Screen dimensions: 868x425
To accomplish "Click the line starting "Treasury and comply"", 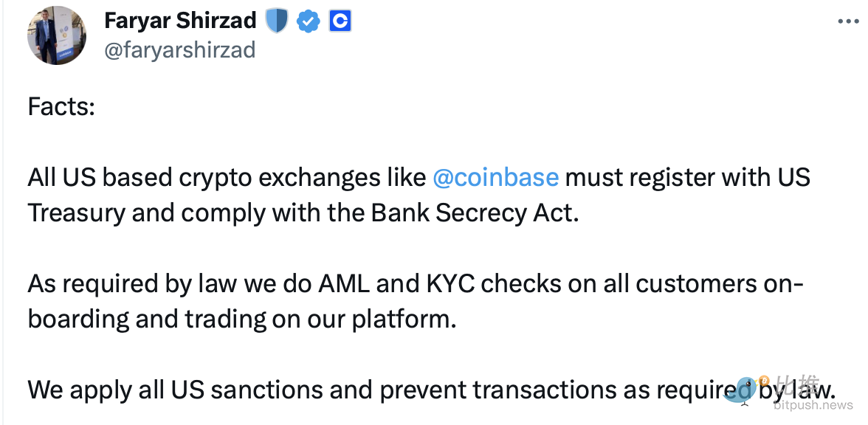I will click(x=148, y=212).
